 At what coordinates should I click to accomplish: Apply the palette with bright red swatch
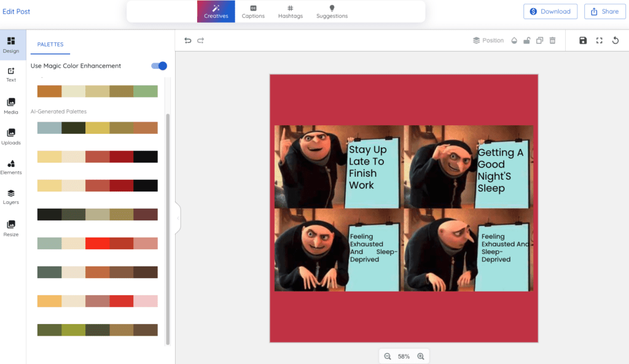pyautogui.click(x=98, y=243)
